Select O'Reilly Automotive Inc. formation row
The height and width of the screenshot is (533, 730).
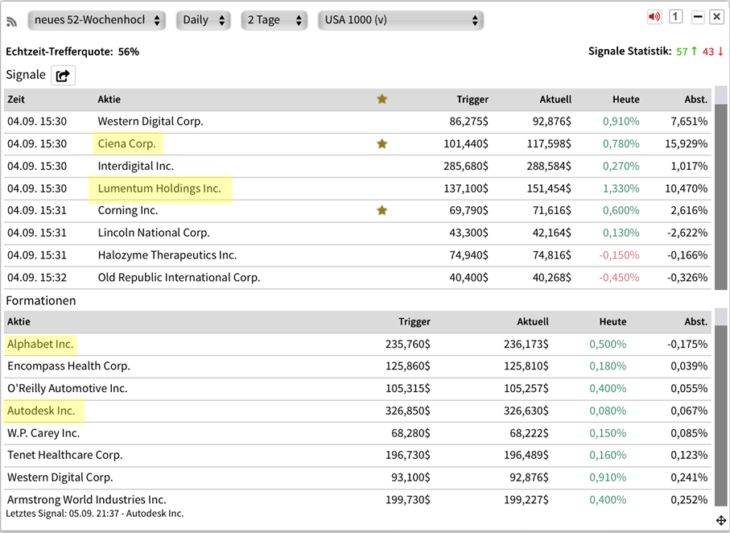[358, 388]
